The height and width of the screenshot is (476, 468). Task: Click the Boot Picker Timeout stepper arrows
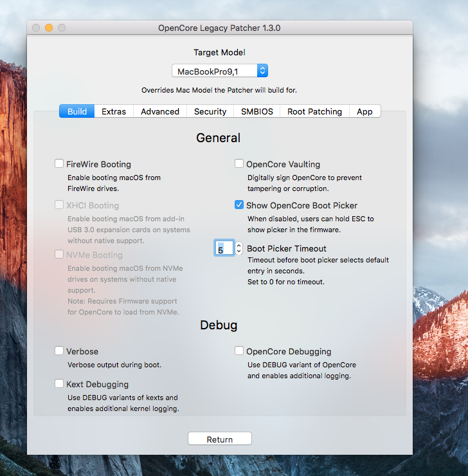(239, 248)
